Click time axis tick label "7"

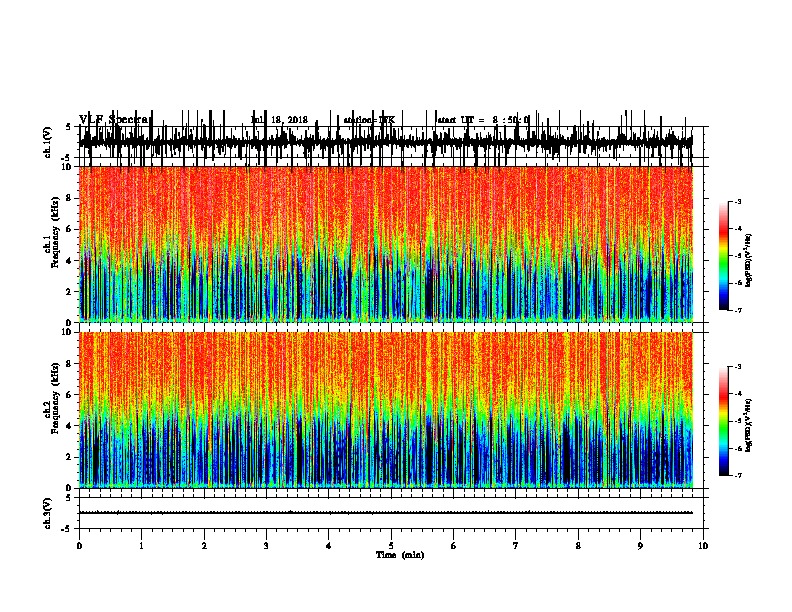tap(516, 546)
